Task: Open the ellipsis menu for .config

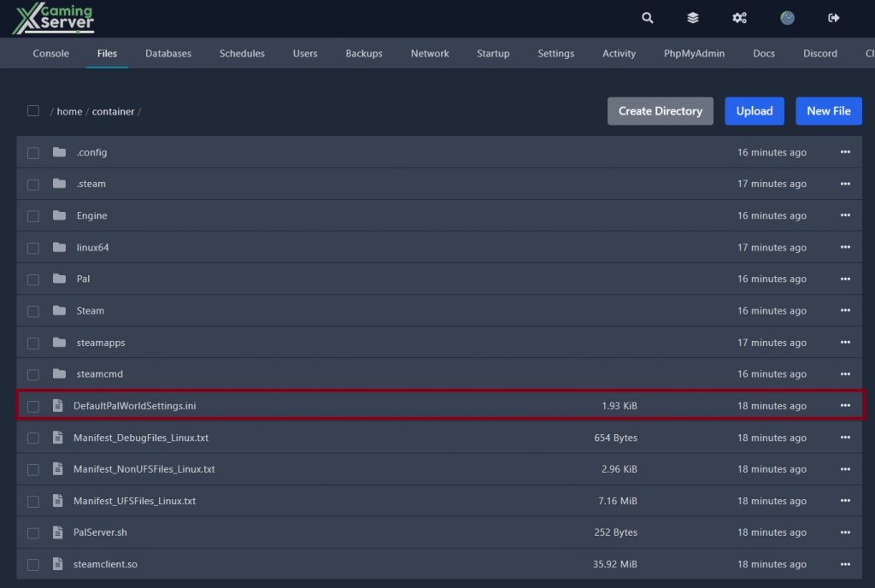Action: coord(845,152)
